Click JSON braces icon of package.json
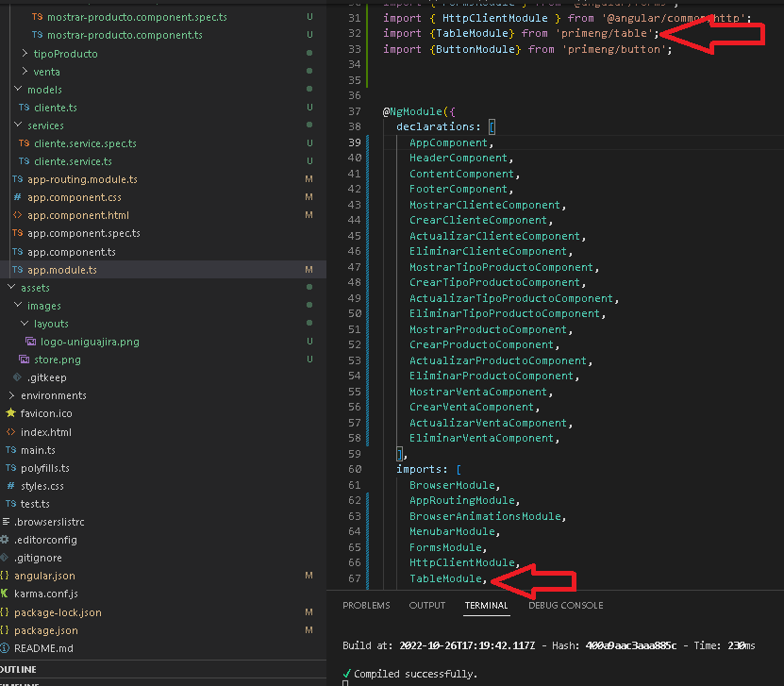The width and height of the screenshot is (784, 686). tap(5, 630)
